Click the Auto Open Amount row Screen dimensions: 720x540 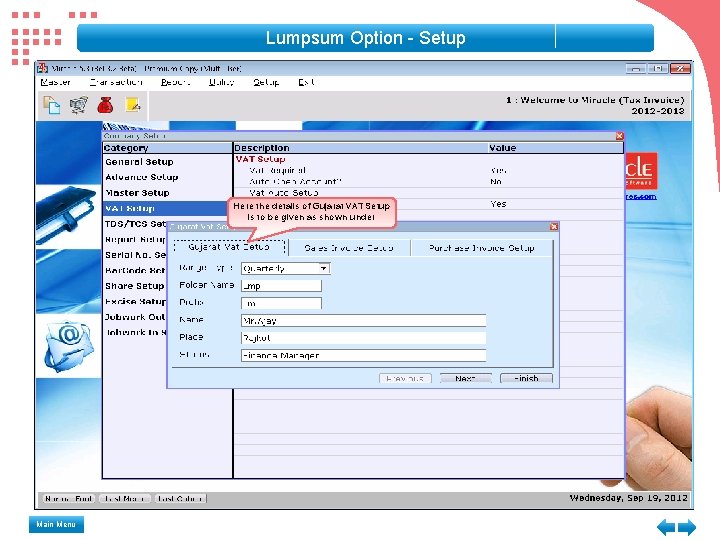click(428, 181)
